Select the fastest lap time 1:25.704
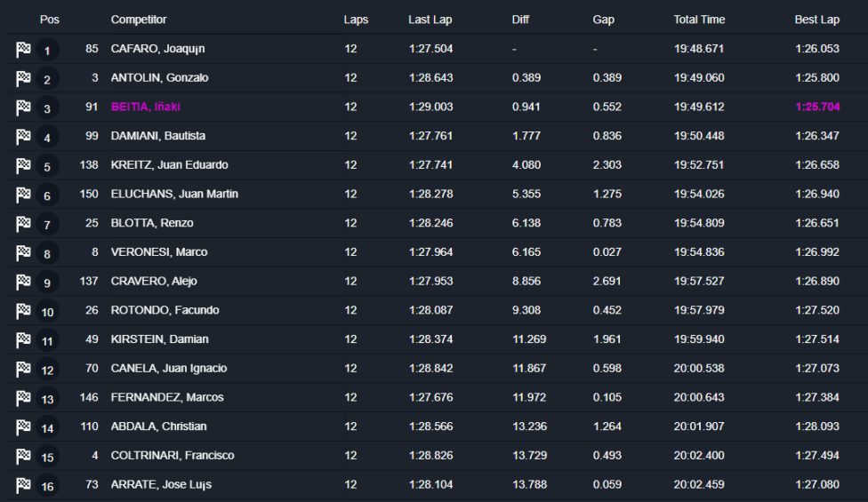Image resolution: width=868 pixels, height=502 pixels. click(817, 107)
